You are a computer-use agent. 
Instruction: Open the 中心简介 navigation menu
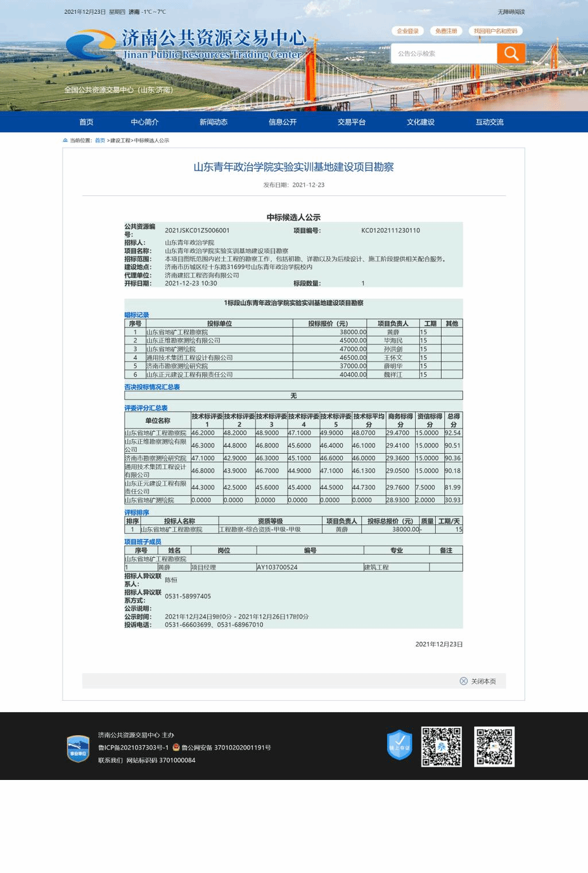[x=145, y=122]
